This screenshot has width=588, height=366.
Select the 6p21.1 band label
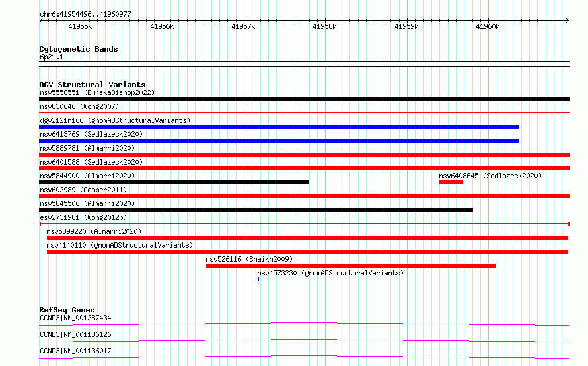pos(52,57)
